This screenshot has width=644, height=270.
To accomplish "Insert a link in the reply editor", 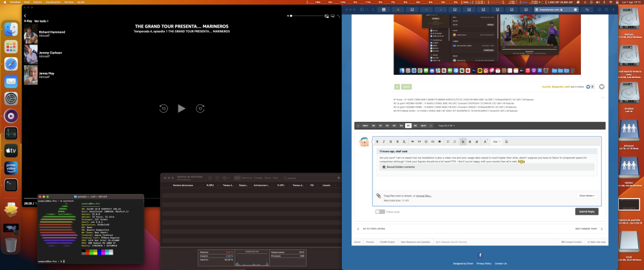I will (x=413, y=141).
